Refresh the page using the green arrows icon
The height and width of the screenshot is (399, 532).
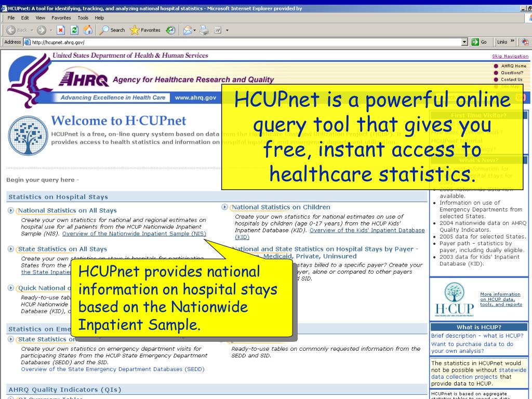(74, 30)
